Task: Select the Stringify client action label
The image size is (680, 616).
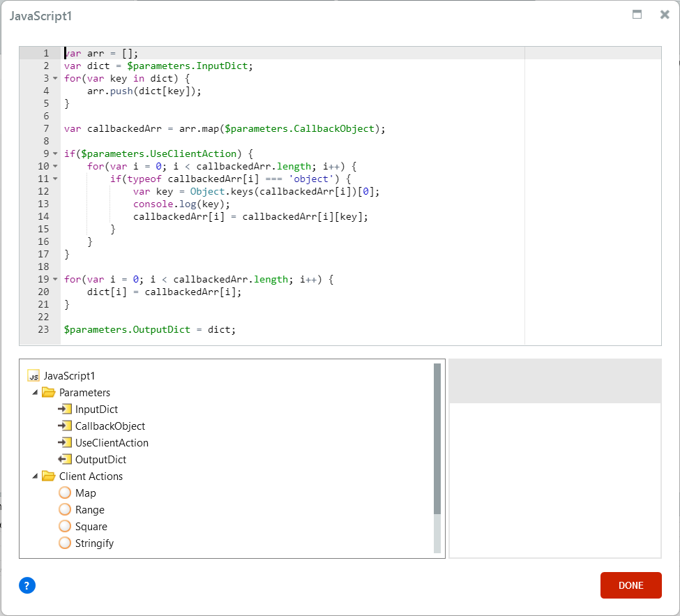Action: 94,543
